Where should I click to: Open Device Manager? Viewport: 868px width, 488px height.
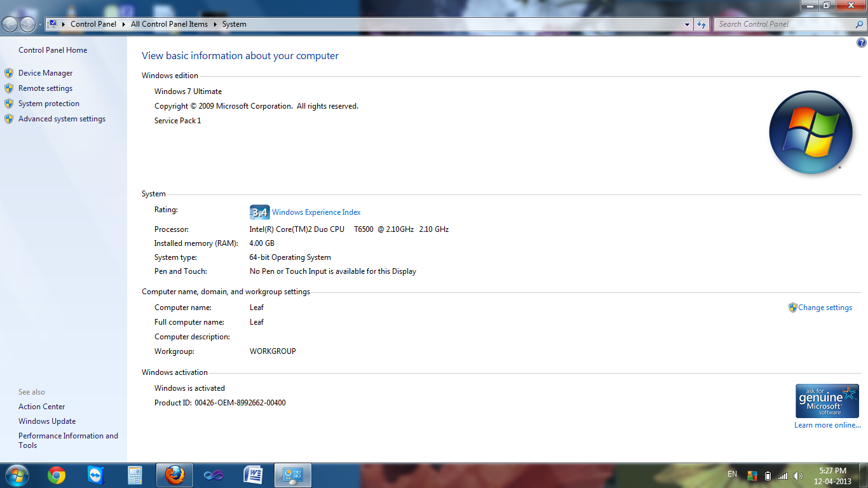45,73
